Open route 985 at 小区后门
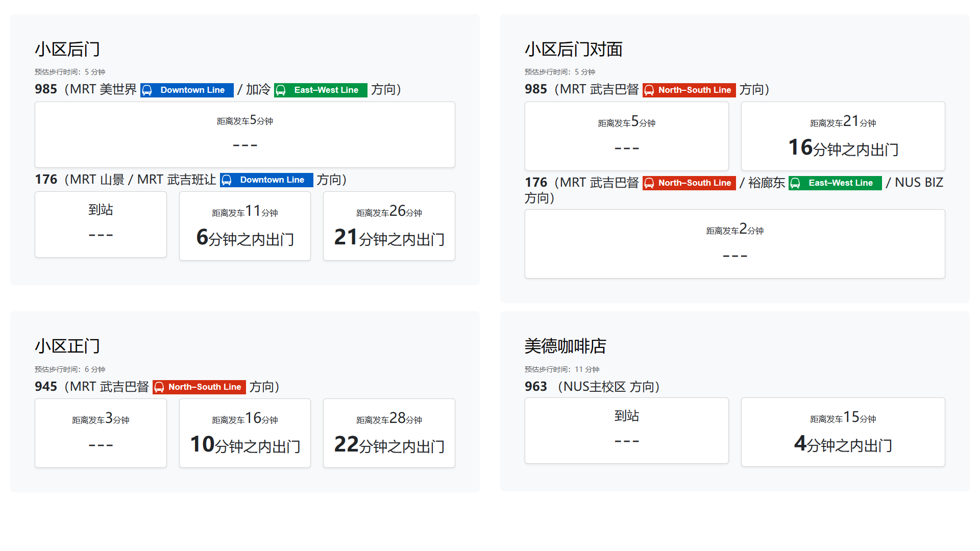Screen dimensions: 980x551 46,89
